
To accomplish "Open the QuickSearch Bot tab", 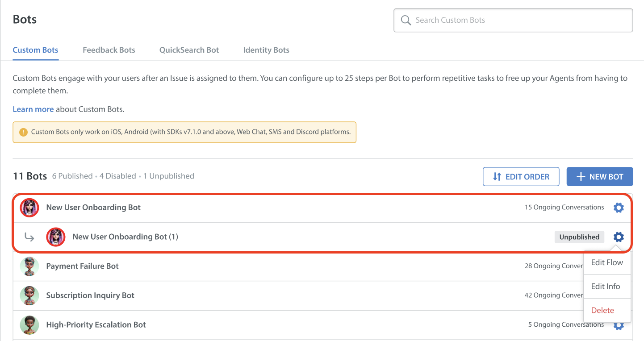I will tap(189, 50).
